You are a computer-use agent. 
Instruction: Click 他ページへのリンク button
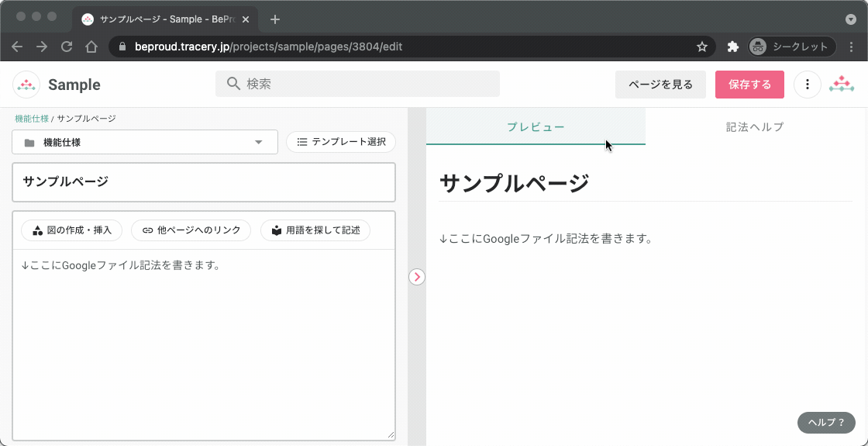(191, 230)
